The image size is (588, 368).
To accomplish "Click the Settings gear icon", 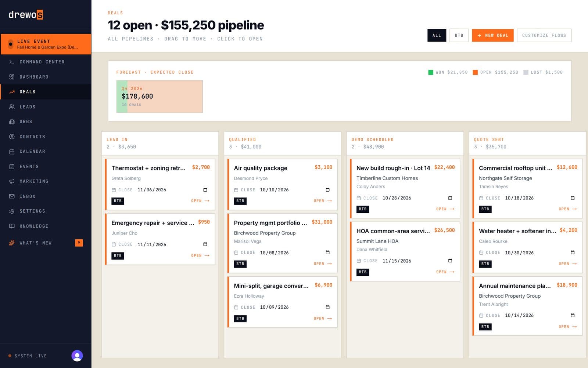I will [12, 211].
